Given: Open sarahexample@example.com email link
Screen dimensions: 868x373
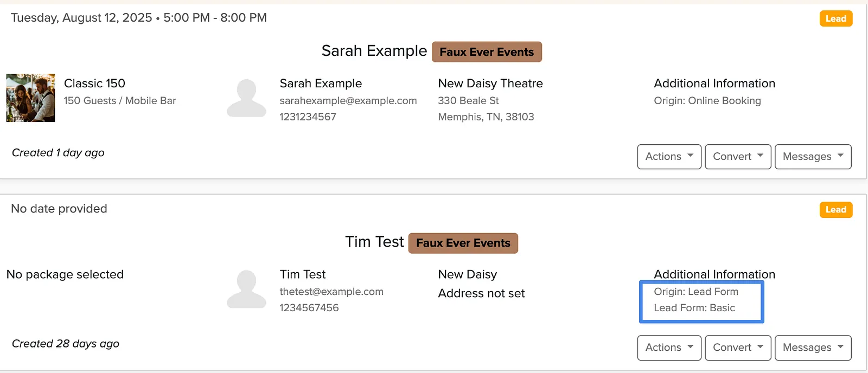Looking at the screenshot, I should tap(348, 101).
